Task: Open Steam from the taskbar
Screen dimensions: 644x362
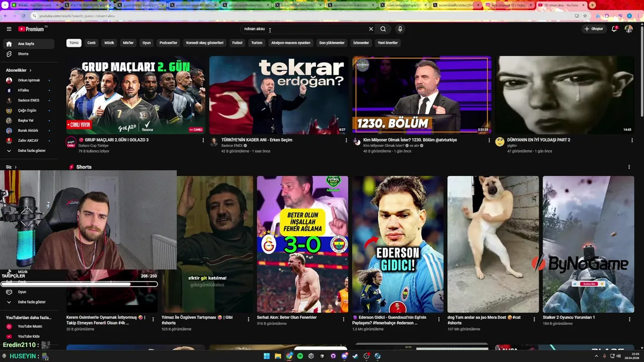Action: click(355, 356)
